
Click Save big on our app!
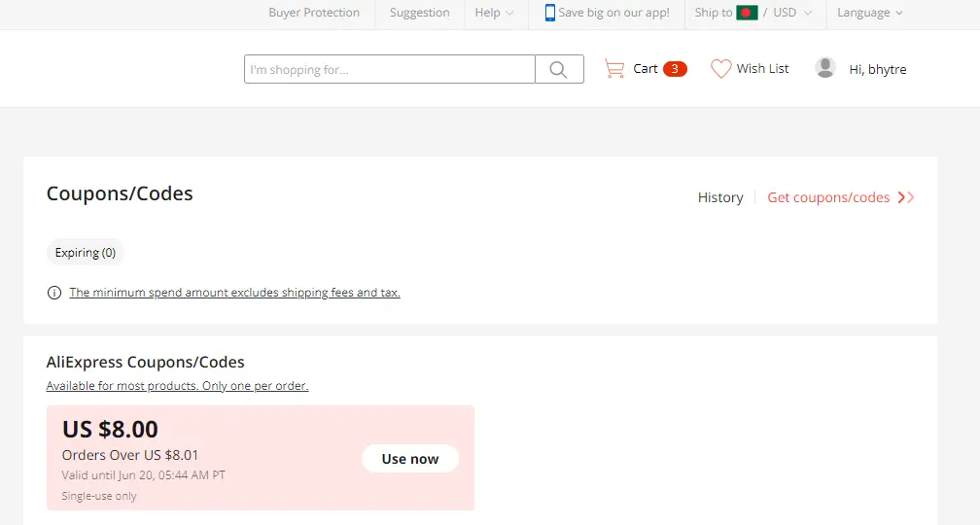613,13
